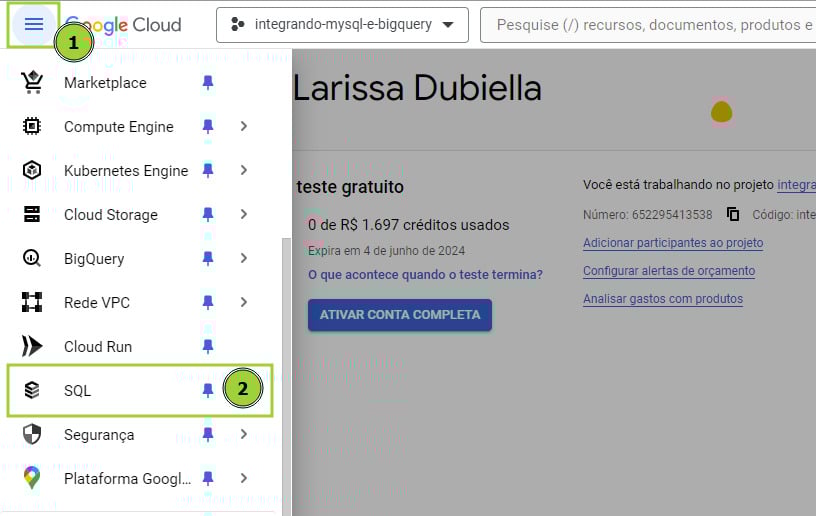816x516 pixels.
Task: Unpin SQL from the menu
Action: tap(208, 390)
